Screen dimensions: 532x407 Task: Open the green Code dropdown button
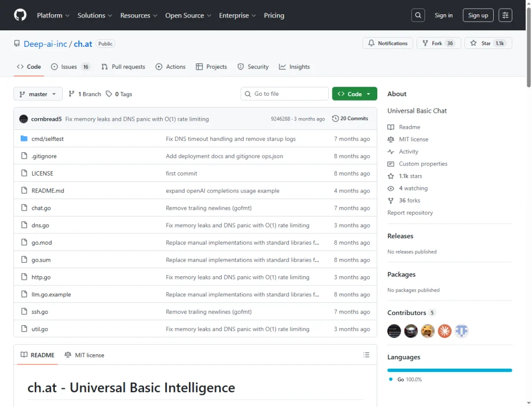354,94
